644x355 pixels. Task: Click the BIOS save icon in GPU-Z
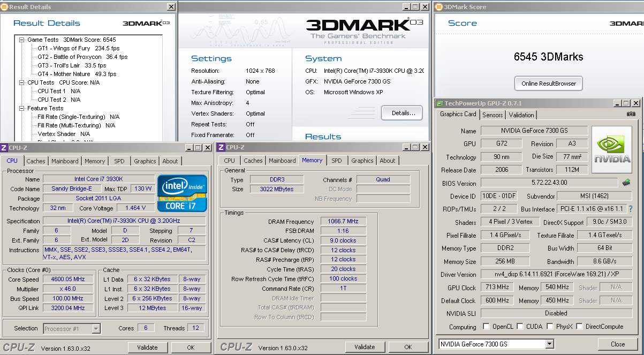click(x=626, y=183)
